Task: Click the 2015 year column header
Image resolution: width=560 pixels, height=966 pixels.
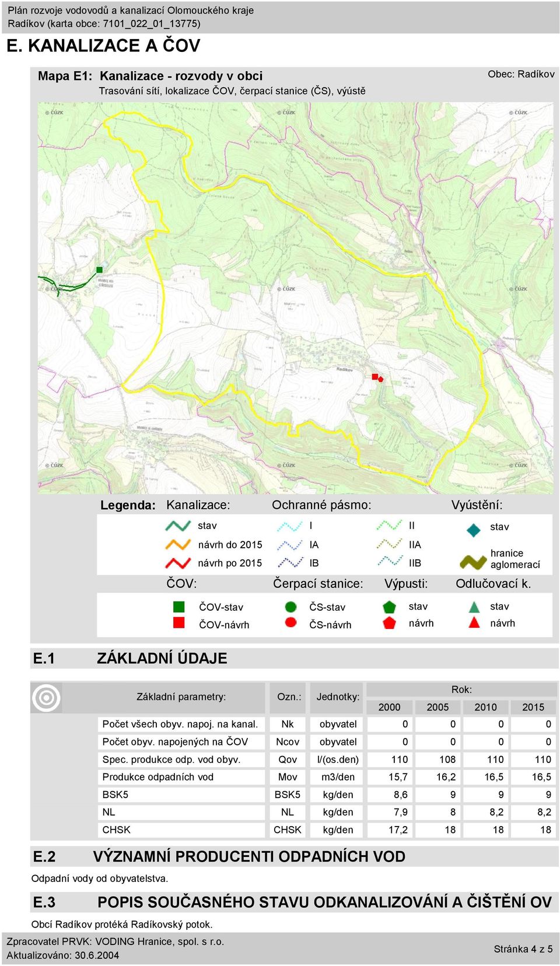Action: click(533, 707)
